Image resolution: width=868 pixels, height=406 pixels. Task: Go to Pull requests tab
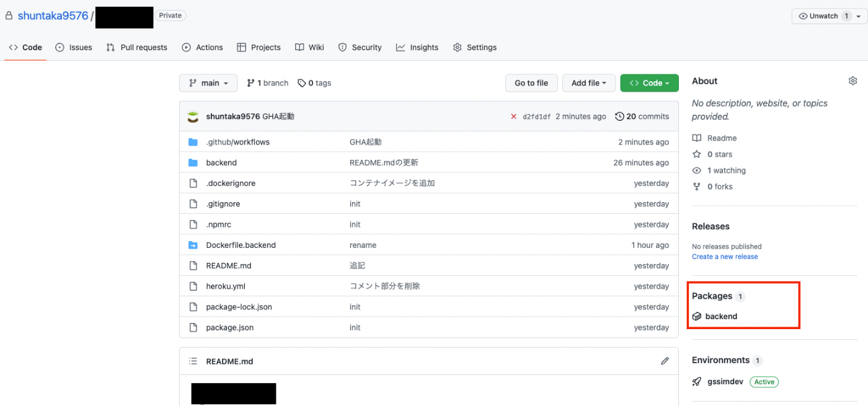[x=136, y=47]
